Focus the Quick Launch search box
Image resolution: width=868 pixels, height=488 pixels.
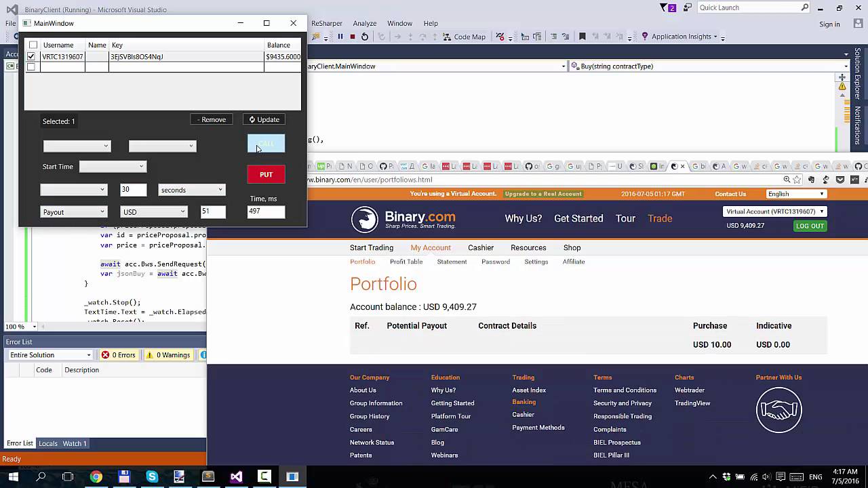tap(753, 7)
